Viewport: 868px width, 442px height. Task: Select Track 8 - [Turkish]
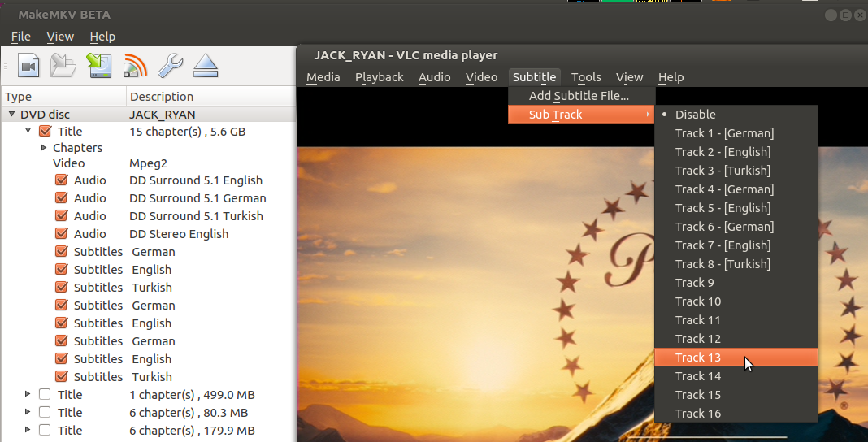pos(736,264)
